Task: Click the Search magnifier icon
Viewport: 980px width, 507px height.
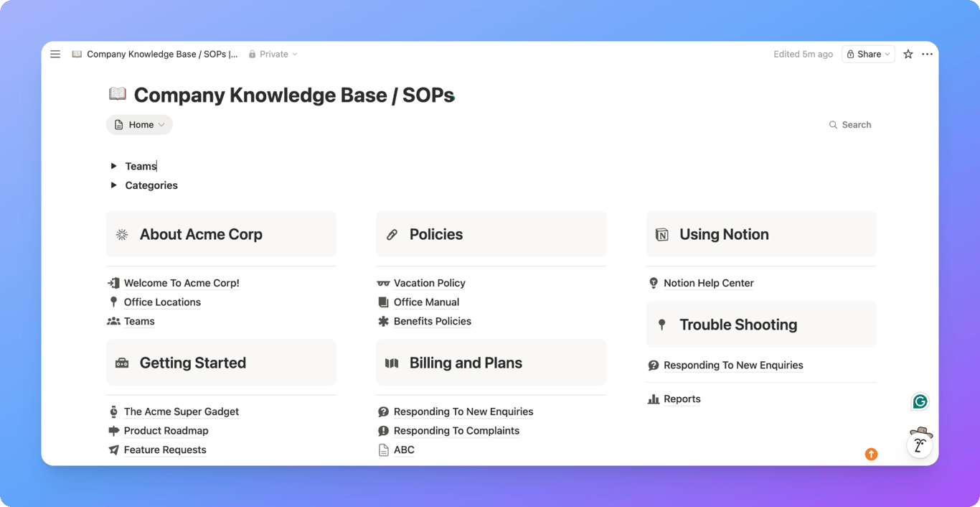Action: [833, 125]
